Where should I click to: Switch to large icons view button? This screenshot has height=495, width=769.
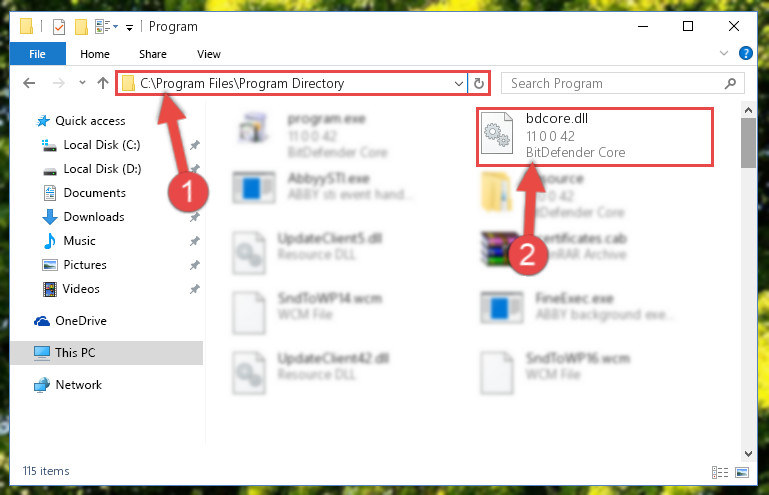tap(742, 472)
